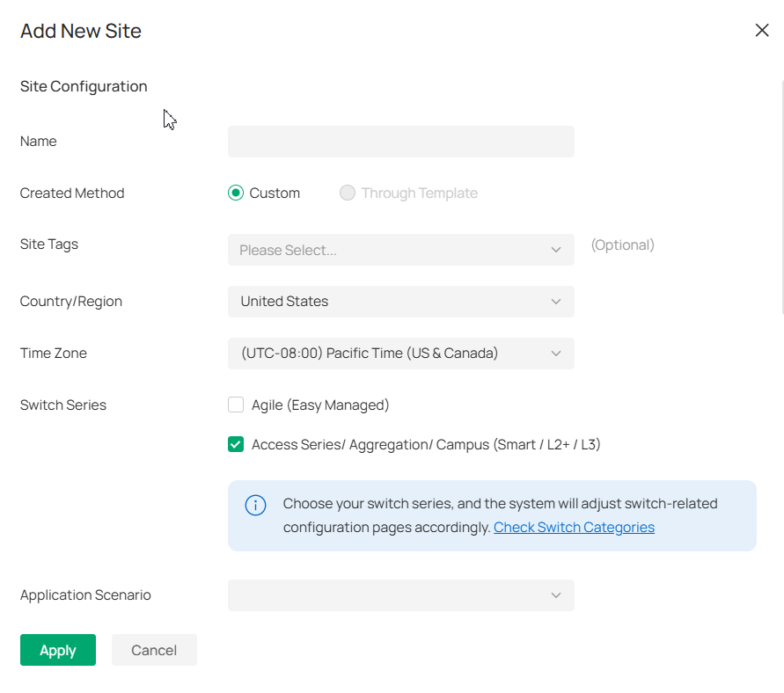The width and height of the screenshot is (784, 693).
Task: Click the Country/Region chevron arrow
Action: click(556, 302)
